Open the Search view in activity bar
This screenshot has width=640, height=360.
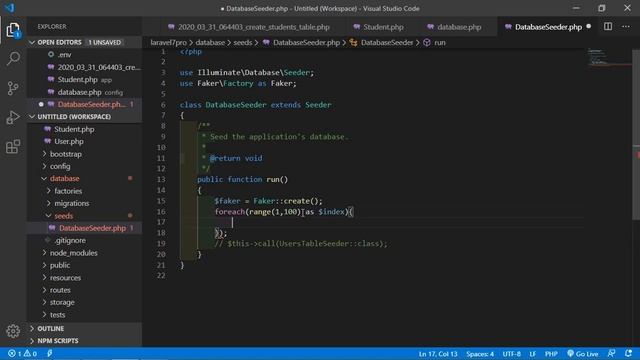click(13, 59)
